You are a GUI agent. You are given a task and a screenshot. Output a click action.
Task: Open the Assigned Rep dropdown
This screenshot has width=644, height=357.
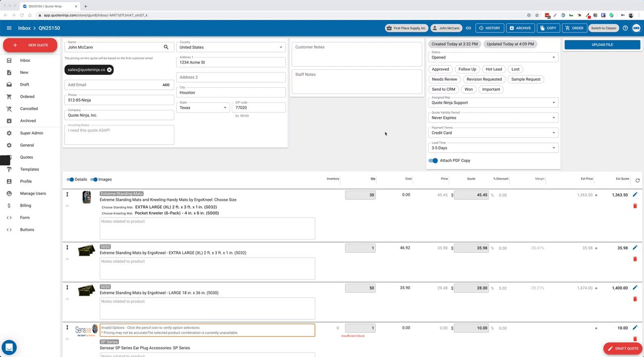click(x=493, y=102)
